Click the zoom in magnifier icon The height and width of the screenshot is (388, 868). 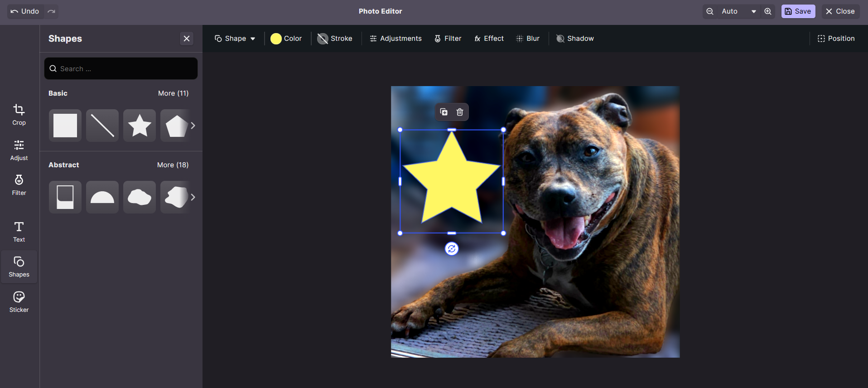pos(768,11)
